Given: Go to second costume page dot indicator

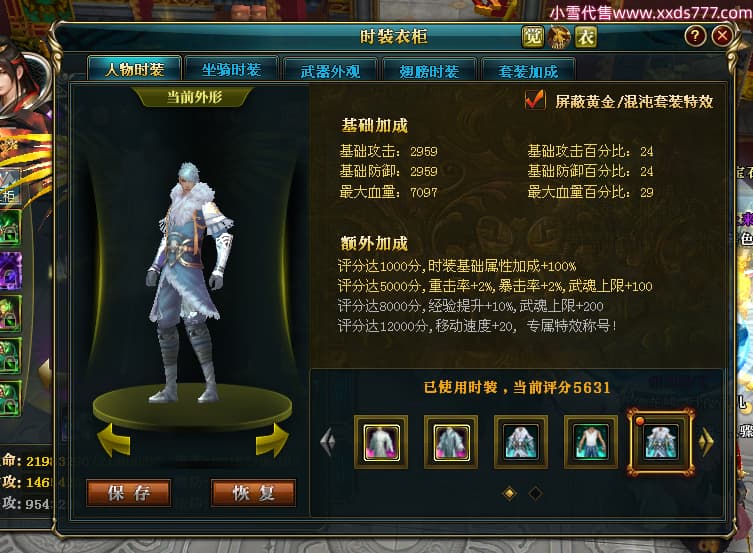Looking at the screenshot, I should [535, 493].
